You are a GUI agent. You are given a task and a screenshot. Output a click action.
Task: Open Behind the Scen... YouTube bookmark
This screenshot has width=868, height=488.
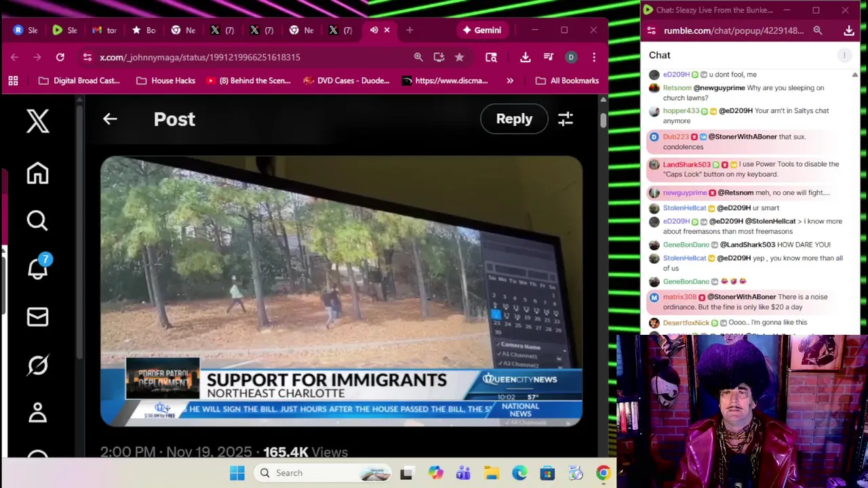248,81
